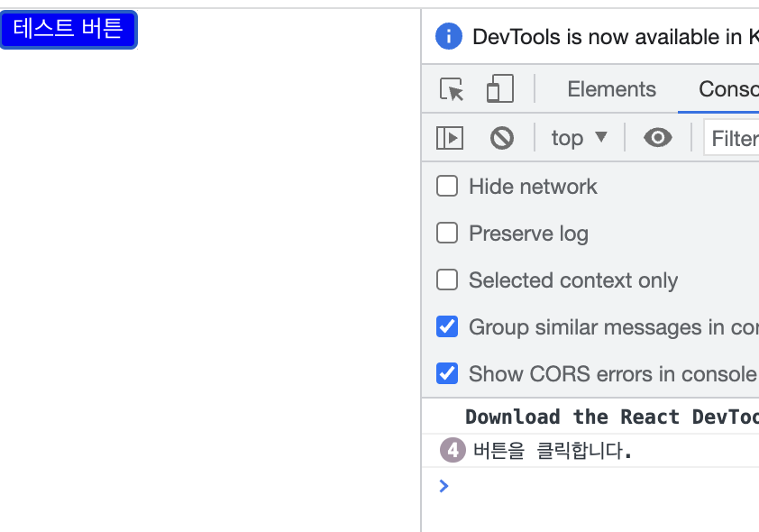
Task: Open live expression eye icon
Action: coord(658,138)
